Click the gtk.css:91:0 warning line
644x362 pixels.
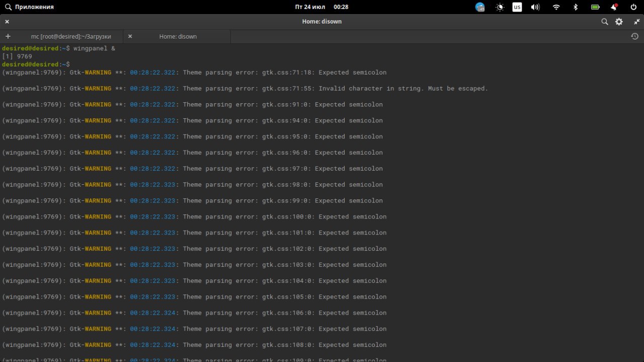coord(192,105)
